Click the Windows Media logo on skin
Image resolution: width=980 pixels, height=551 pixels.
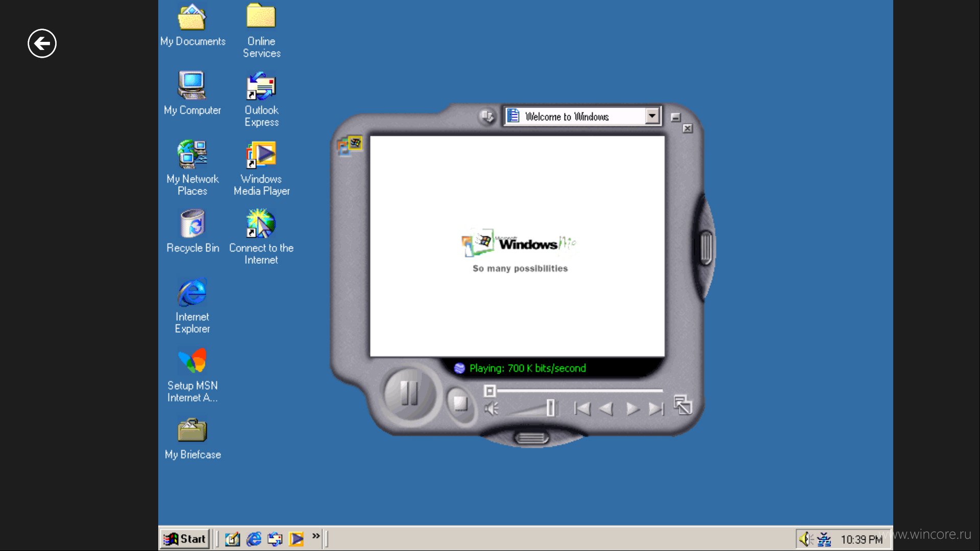(x=350, y=145)
